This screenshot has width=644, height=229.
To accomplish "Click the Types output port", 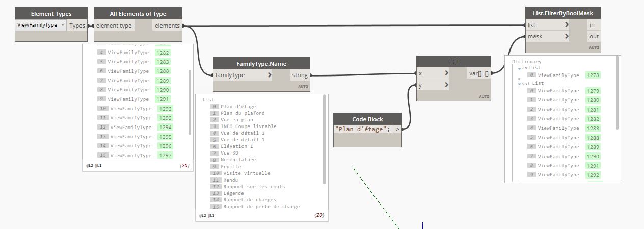I will pyautogui.click(x=77, y=26).
